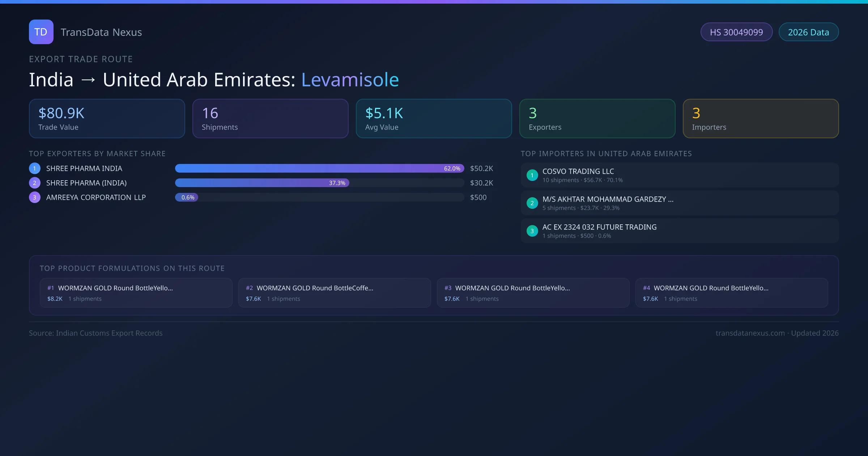Click the 37.3% market share bar
This screenshot has height=456, width=868.
click(x=262, y=183)
